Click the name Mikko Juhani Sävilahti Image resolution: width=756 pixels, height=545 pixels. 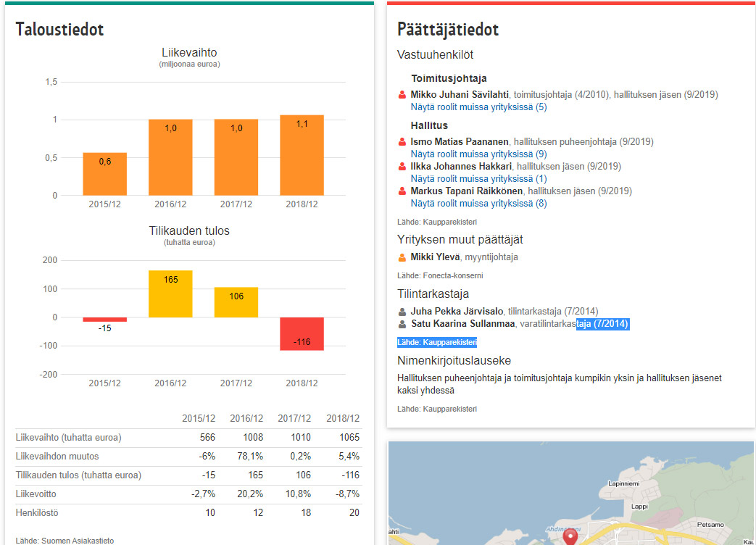(460, 95)
